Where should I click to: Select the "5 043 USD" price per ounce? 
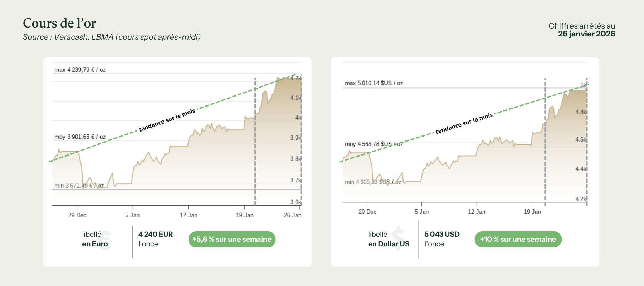coord(442,235)
